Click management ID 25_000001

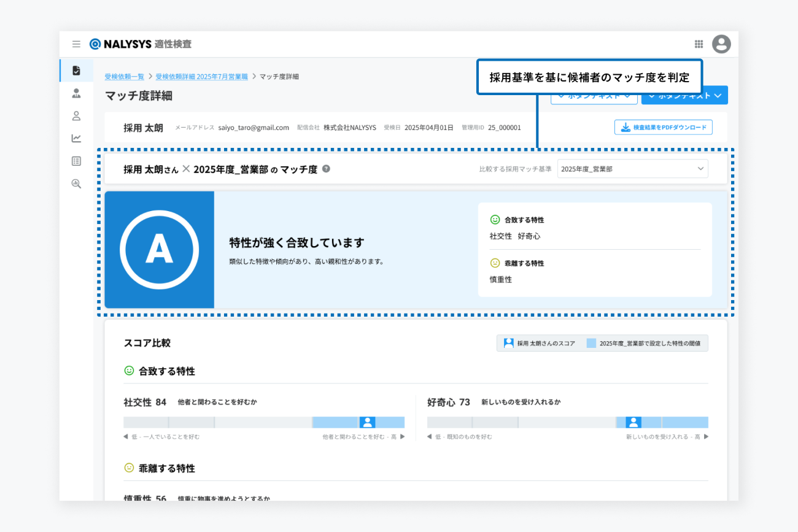505,128
